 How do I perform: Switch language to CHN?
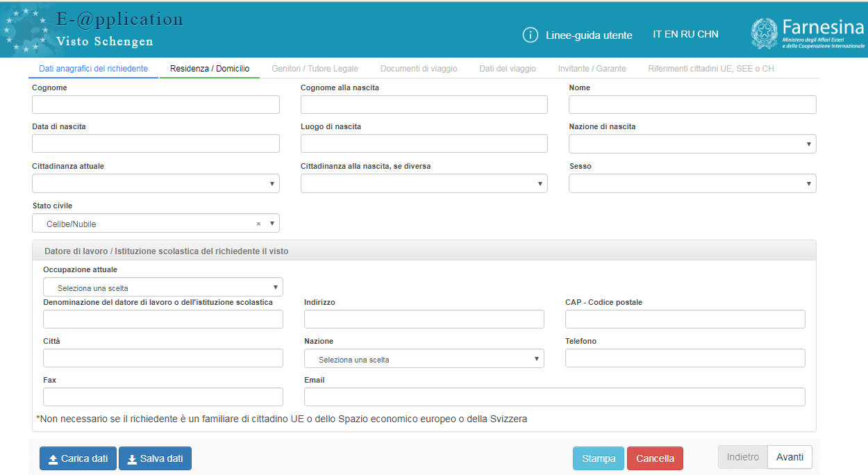pyautogui.click(x=708, y=34)
